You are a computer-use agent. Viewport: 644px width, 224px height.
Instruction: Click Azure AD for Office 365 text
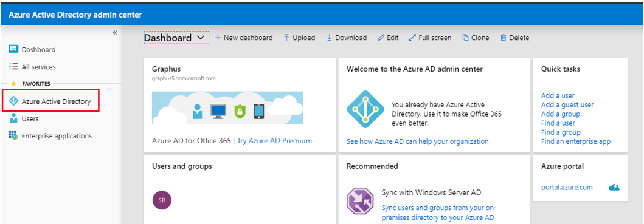[x=192, y=141]
